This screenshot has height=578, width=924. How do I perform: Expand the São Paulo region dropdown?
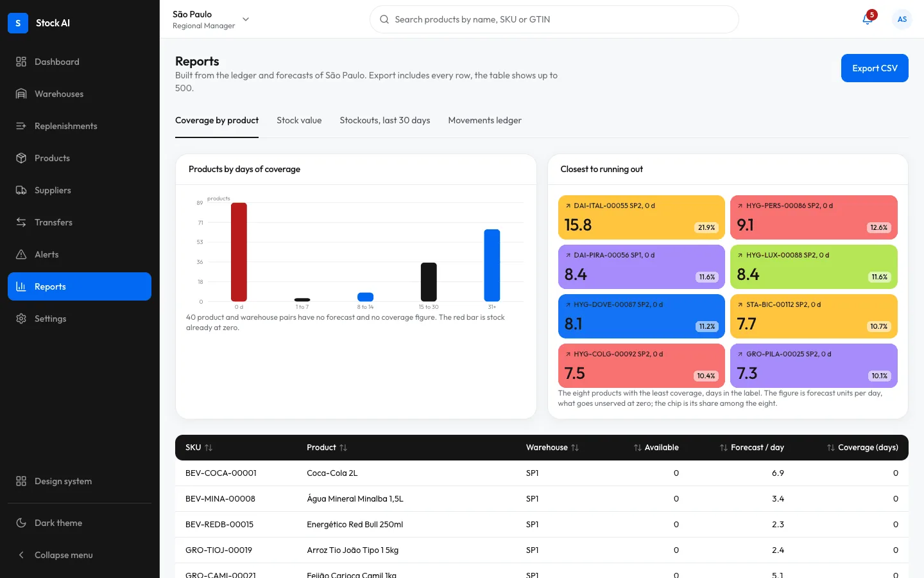click(x=211, y=19)
